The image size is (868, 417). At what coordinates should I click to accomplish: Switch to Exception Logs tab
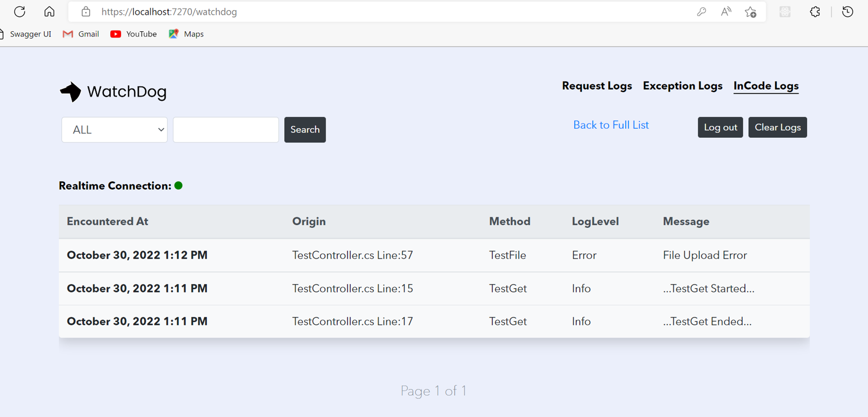[682, 86]
